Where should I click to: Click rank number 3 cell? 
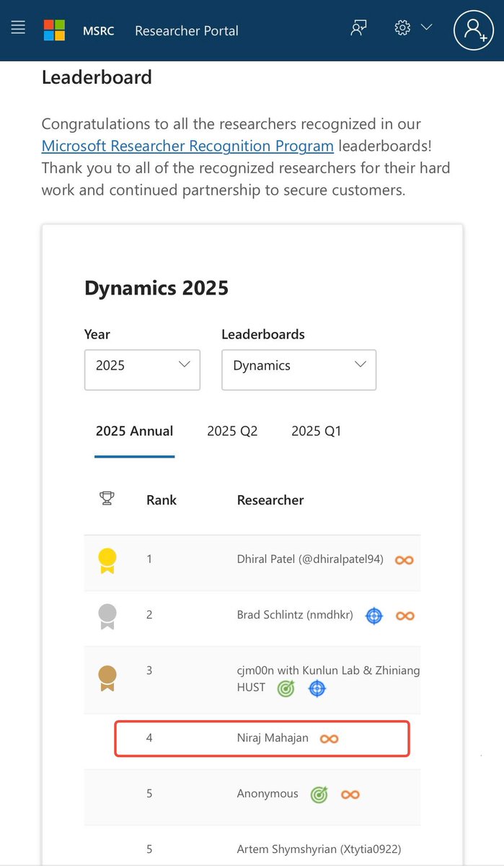point(149,670)
